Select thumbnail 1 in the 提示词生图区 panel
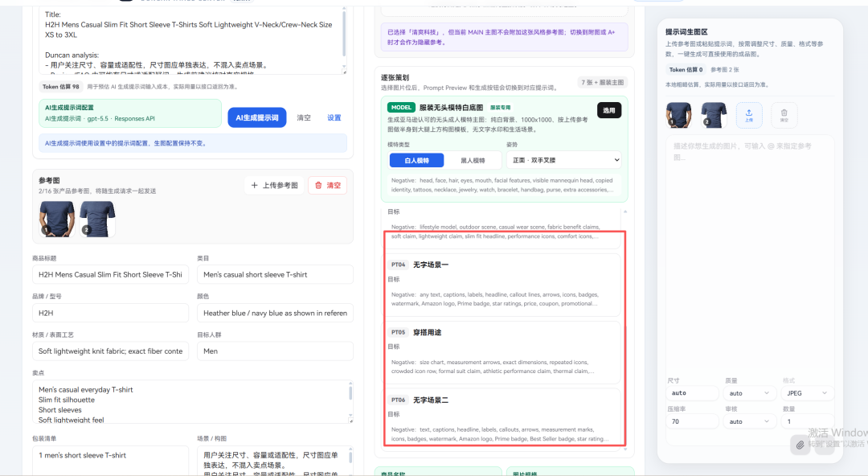Viewport: 868px width, 476px height. click(x=678, y=115)
